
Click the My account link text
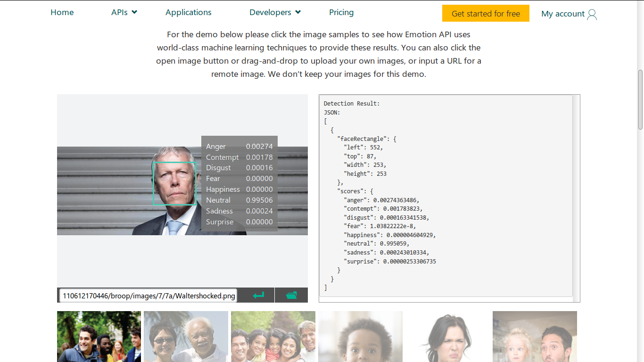pyautogui.click(x=562, y=14)
